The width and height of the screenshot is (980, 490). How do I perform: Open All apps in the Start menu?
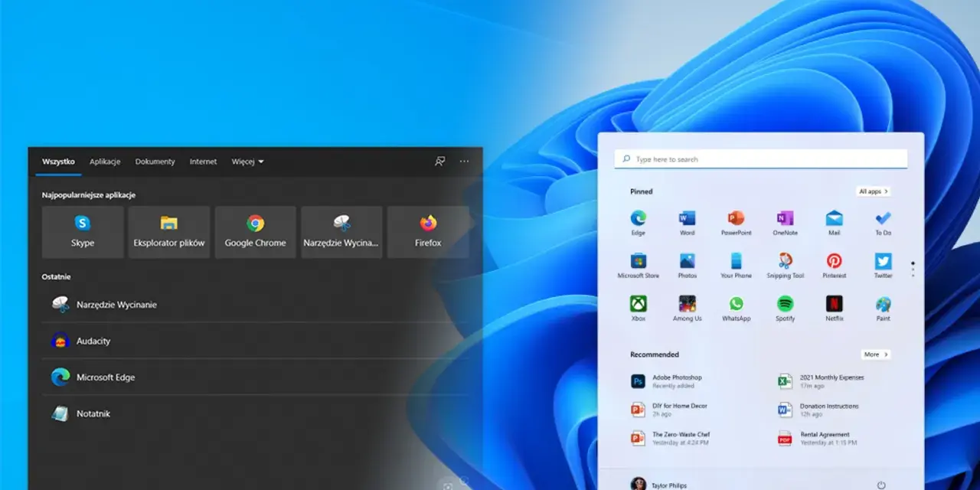[874, 191]
